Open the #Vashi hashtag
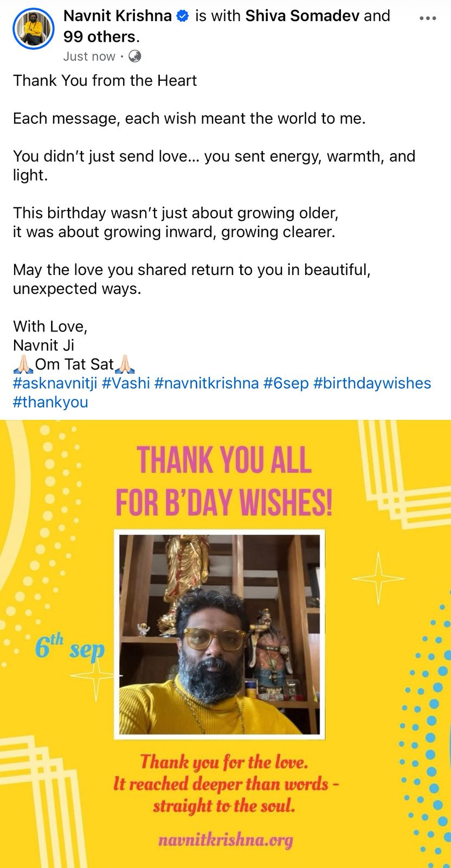 tap(126, 383)
